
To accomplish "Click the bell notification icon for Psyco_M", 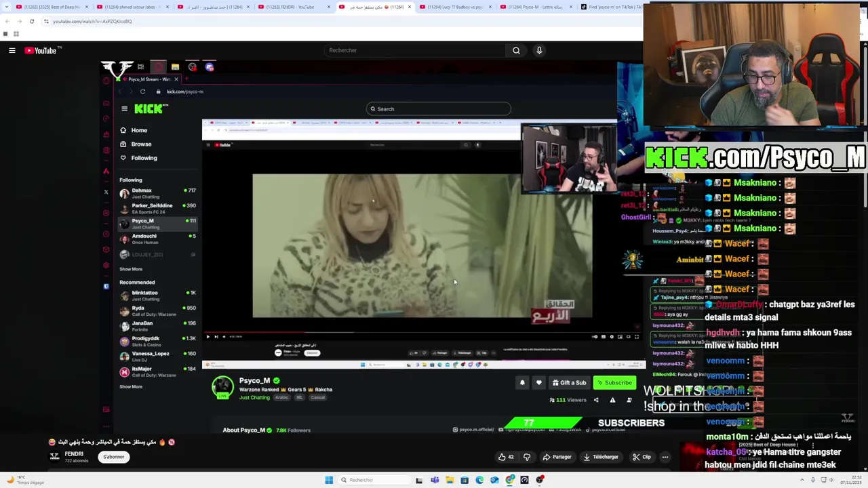I will tap(522, 383).
